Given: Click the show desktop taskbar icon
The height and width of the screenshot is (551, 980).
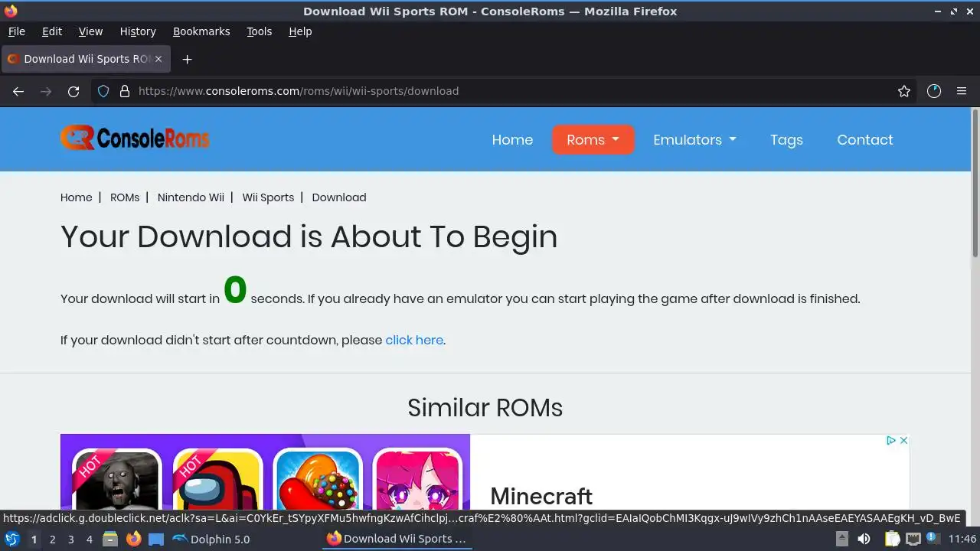Looking at the screenshot, I should [x=156, y=539].
